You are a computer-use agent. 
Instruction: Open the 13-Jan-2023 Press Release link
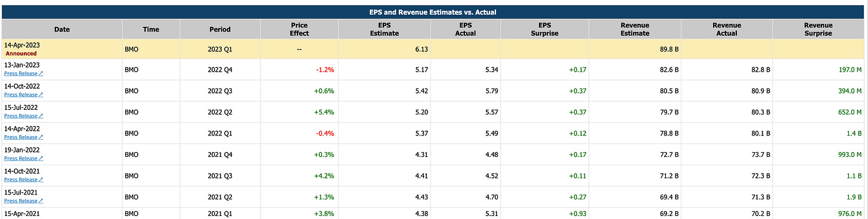click(x=23, y=73)
